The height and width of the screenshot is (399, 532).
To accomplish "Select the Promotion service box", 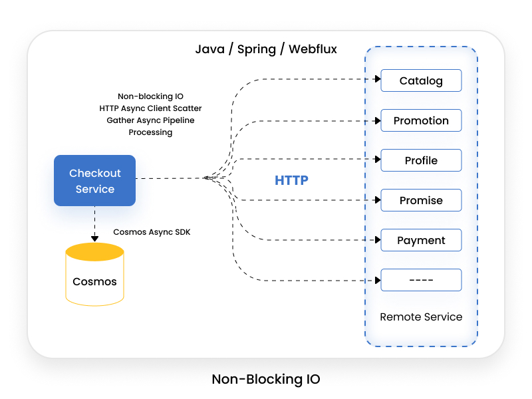I will (421, 120).
